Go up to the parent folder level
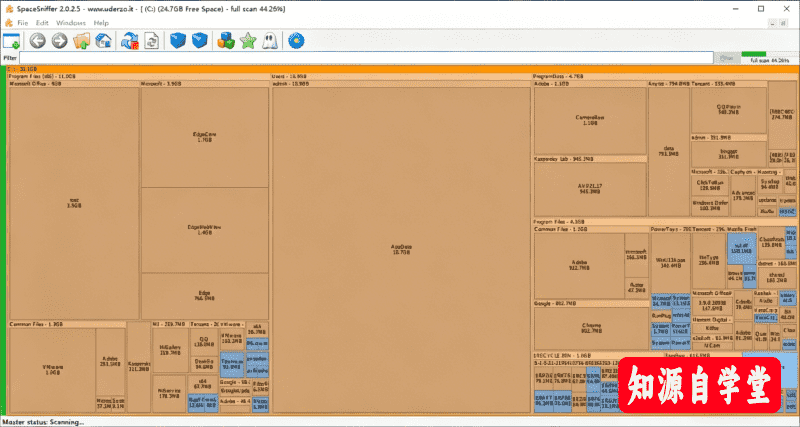This screenshot has width=800, height=427. click(82, 41)
